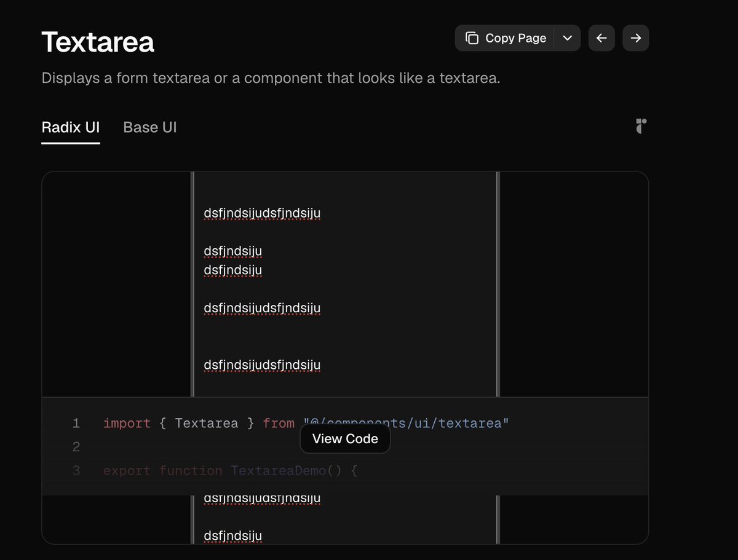Switch to the Base UI tab
Image resolution: width=738 pixels, height=560 pixels.
150,127
